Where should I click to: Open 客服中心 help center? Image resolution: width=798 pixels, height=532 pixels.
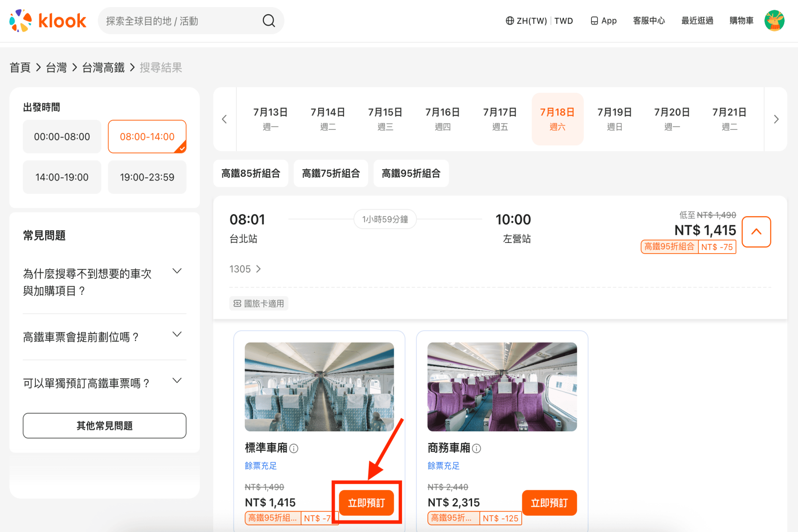pyautogui.click(x=649, y=21)
